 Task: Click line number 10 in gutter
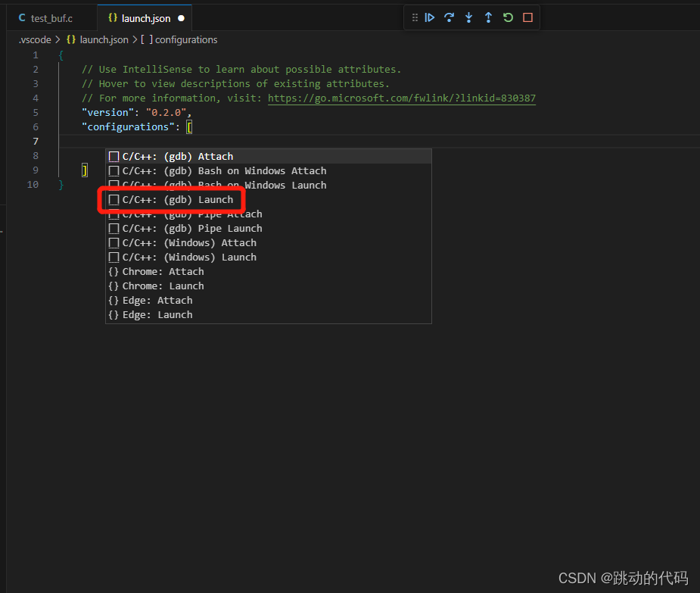tap(33, 185)
